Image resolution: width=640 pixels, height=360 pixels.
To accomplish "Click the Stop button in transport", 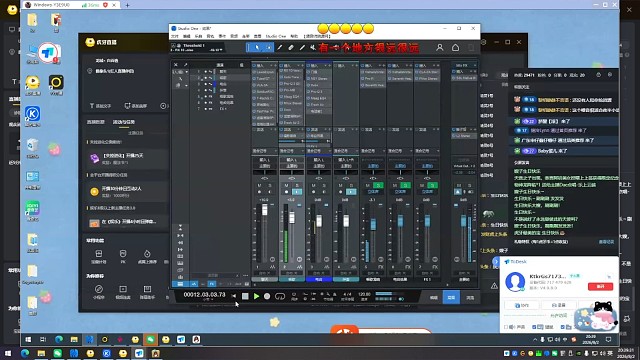I will coord(245,296).
